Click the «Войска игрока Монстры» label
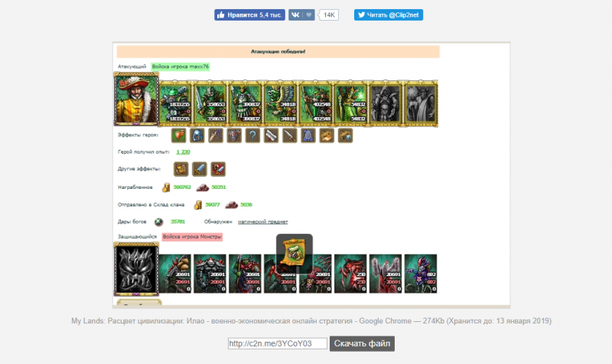Screen dimensions: 612x364 (x=192, y=237)
